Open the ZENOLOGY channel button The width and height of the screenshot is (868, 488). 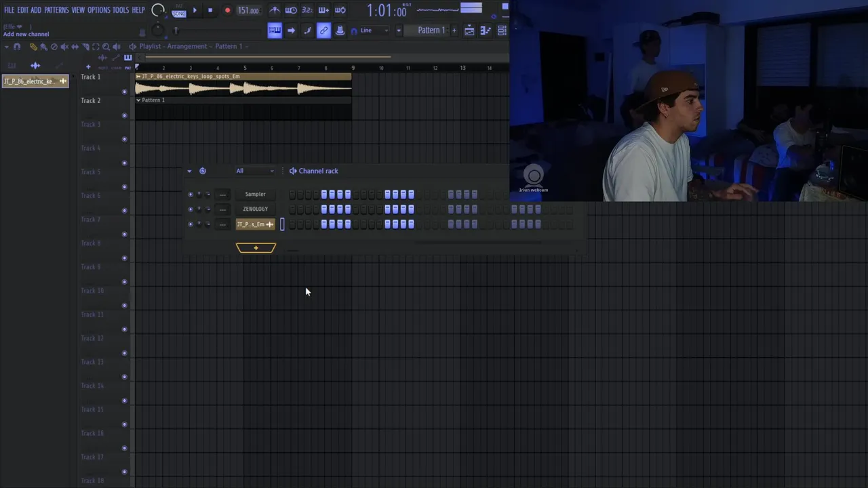[x=256, y=209]
